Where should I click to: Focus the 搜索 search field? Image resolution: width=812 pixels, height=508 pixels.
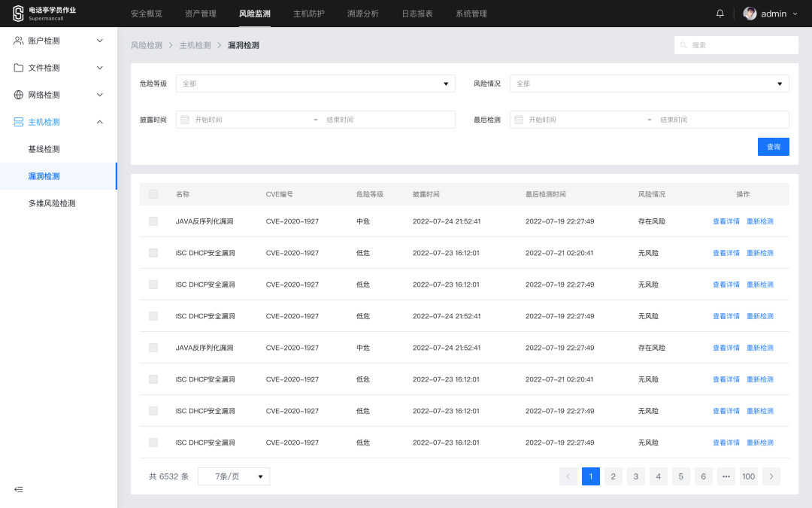[x=736, y=45]
